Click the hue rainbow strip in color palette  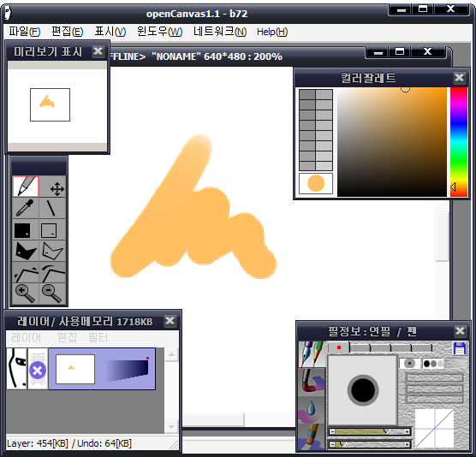point(459,142)
